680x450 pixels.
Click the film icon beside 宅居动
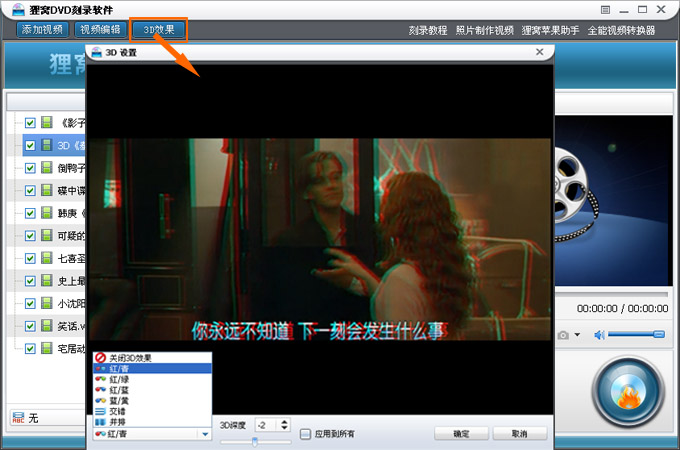coord(47,348)
